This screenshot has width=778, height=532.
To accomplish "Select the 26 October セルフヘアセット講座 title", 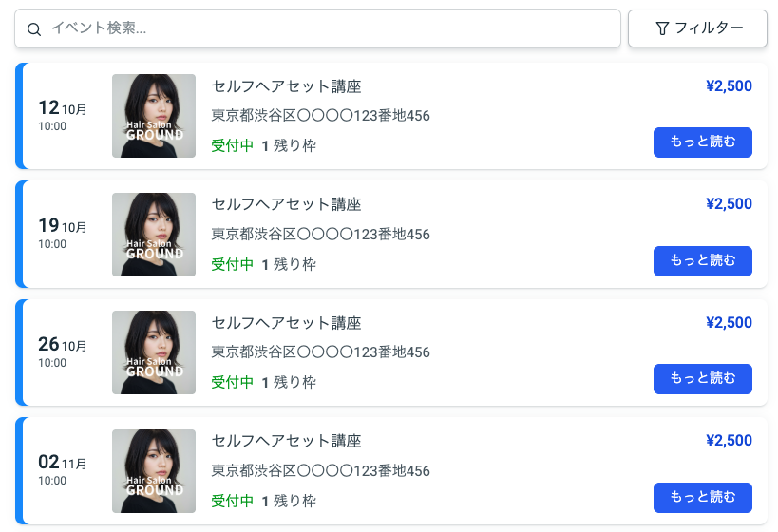I will 286,323.
